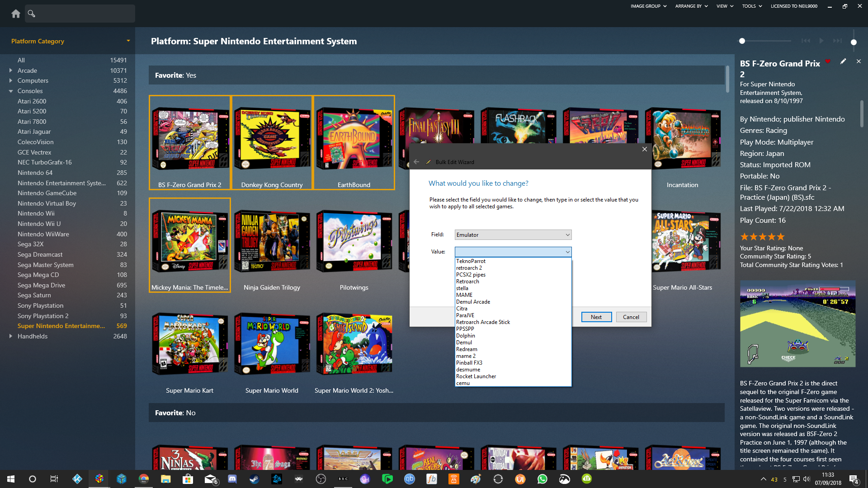
Task: Open the Windows Start menu
Action: [x=11, y=479]
